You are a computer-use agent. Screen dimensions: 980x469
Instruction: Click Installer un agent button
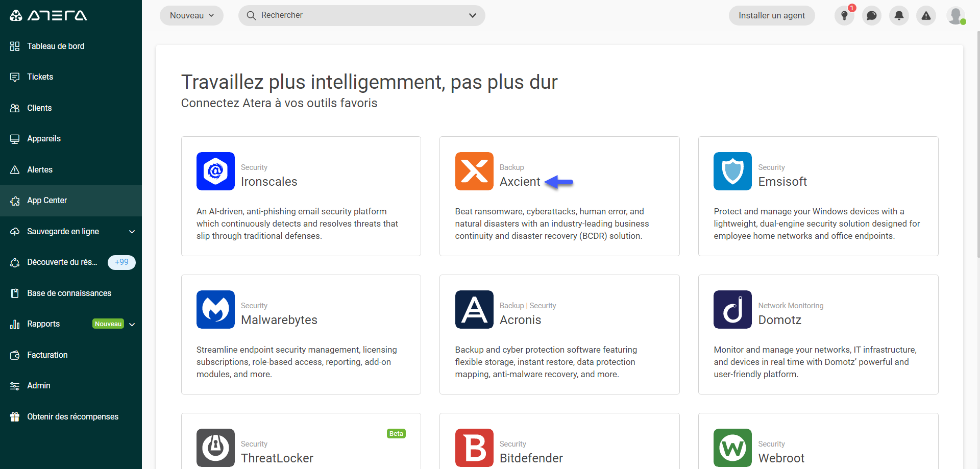click(x=772, y=16)
